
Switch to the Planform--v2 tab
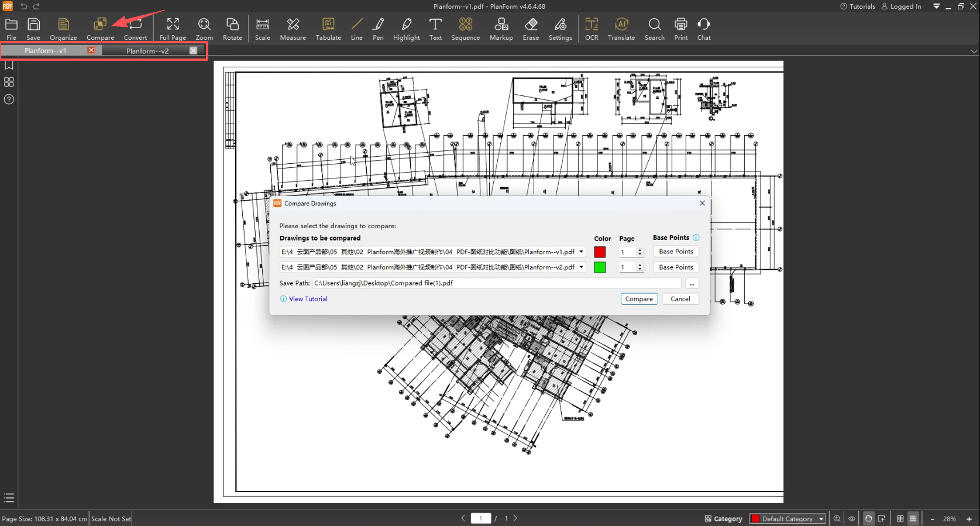click(147, 51)
